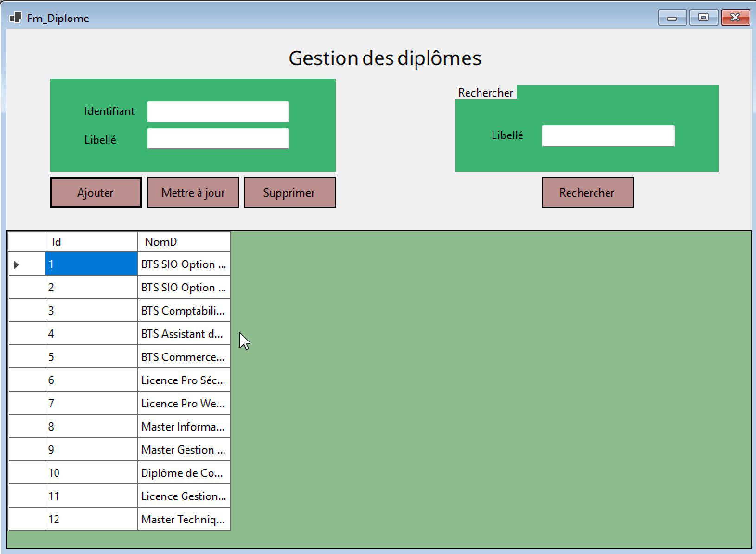Focus the Identifiant text field

pos(218,111)
